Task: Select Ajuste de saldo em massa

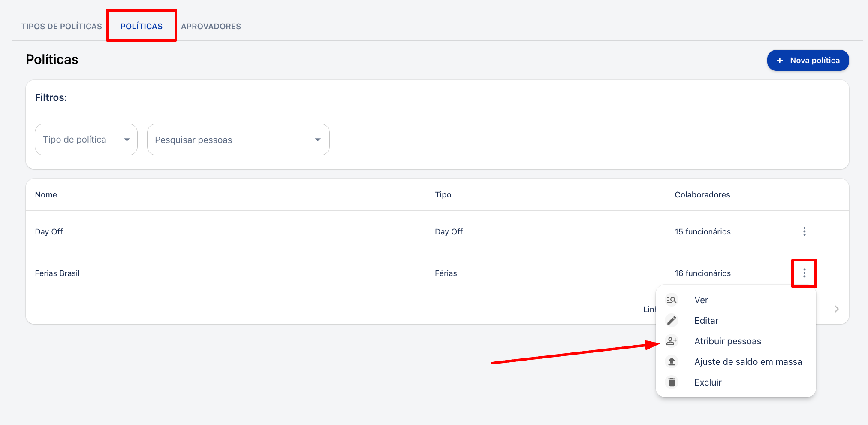Action: pos(736,362)
